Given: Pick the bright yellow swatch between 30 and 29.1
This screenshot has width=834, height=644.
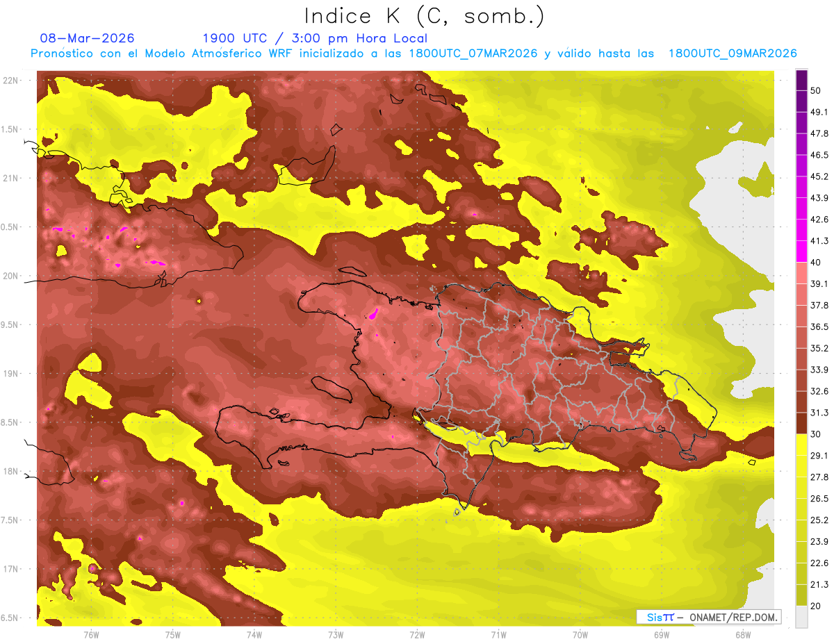Looking at the screenshot, I should pos(801,445).
